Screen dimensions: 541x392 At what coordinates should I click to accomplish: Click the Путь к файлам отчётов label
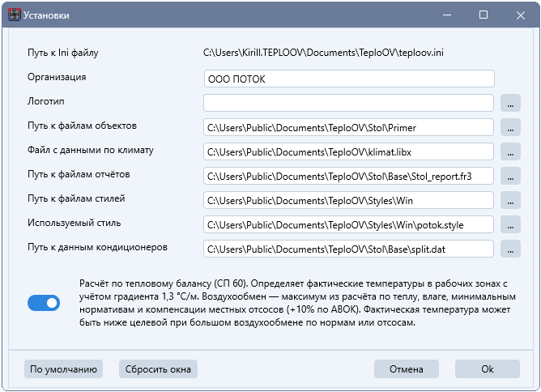tap(79, 174)
